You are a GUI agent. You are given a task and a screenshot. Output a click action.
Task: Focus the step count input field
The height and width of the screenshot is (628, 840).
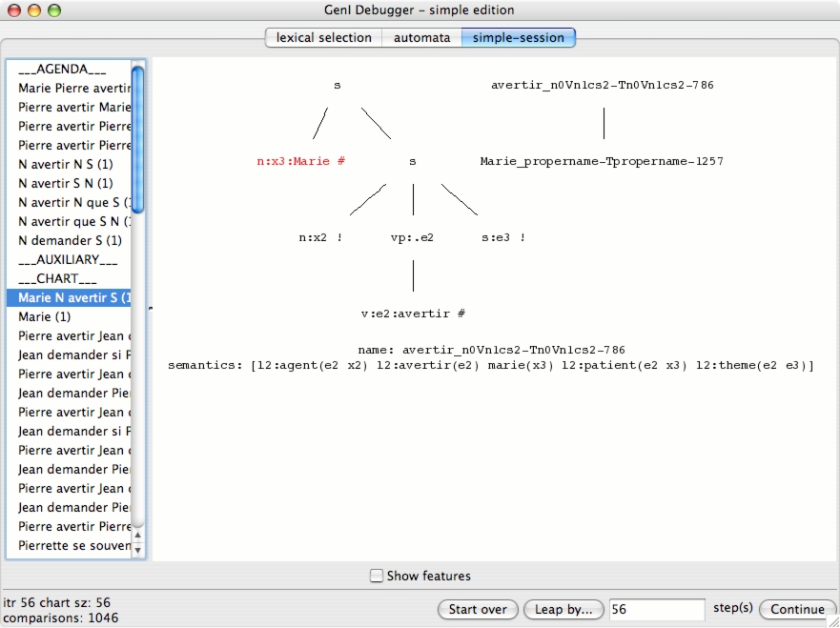656,609
